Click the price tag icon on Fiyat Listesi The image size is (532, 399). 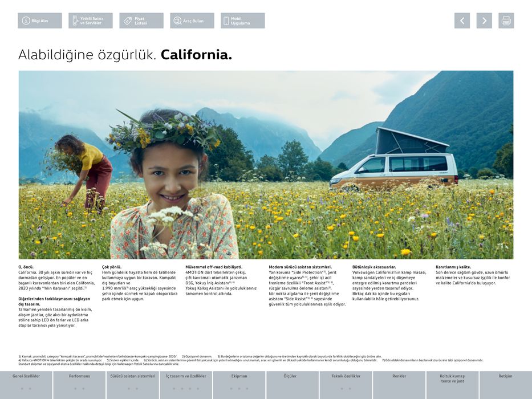pos(128,21)
